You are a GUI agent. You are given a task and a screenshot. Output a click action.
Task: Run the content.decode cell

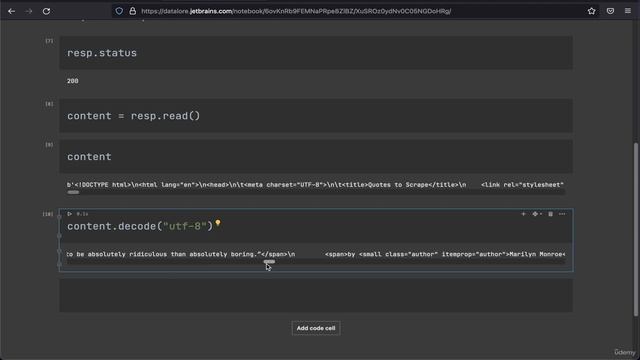coord(69,214)
